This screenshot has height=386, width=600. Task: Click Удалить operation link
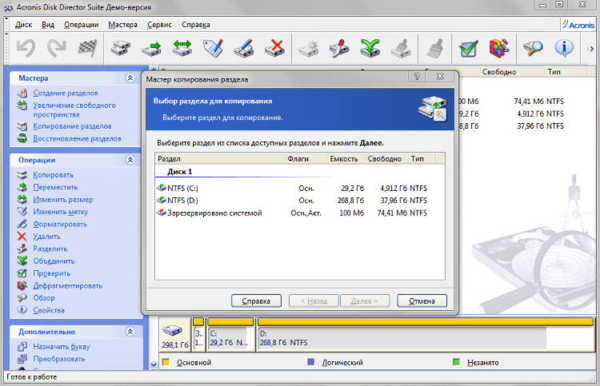(x=46, y=236)
